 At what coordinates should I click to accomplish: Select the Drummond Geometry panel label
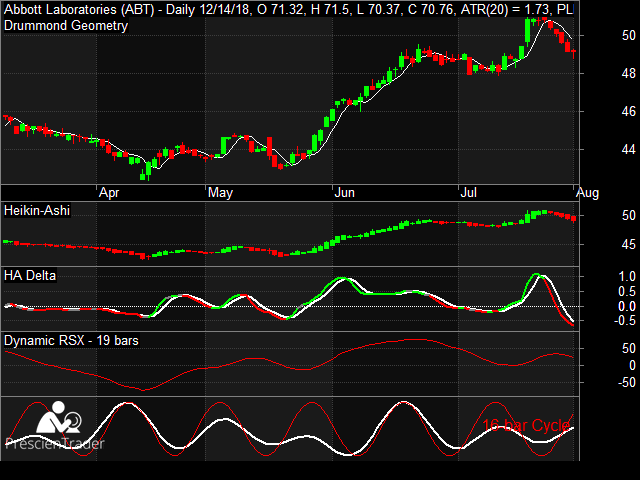[x=66, y=26]
